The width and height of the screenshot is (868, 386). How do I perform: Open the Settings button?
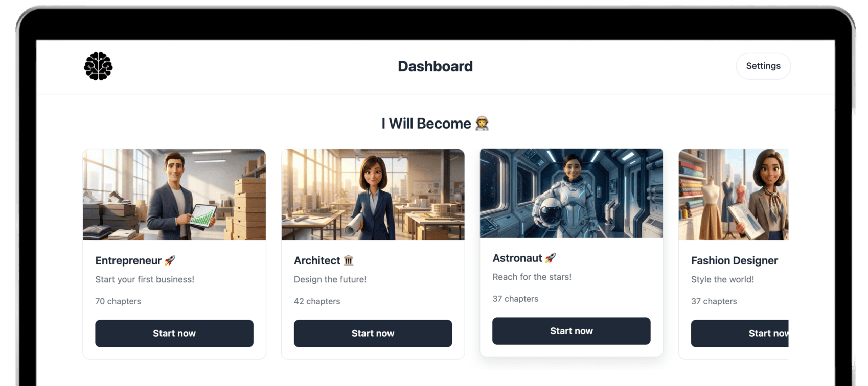click(x=763, y=66)
